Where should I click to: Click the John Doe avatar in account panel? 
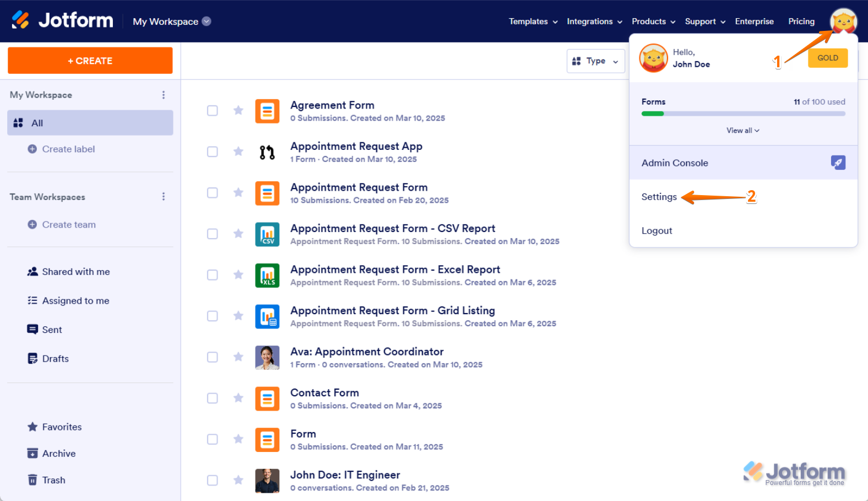point(654,58)
